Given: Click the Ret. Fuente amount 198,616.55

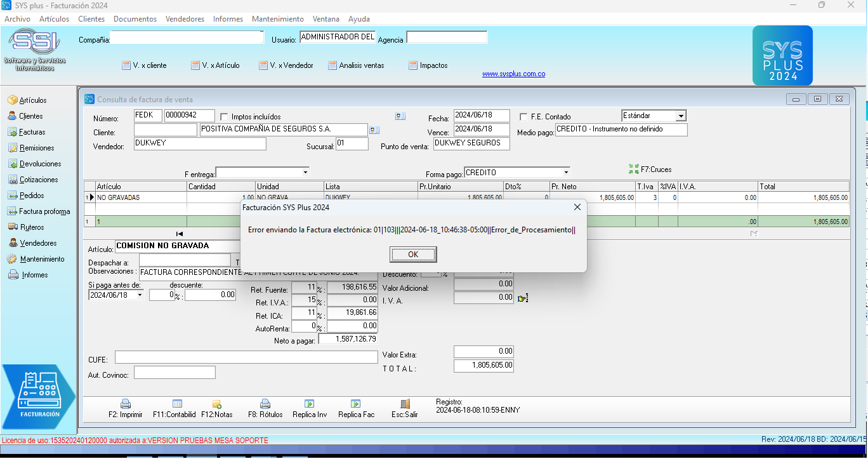Looking at the screenshot, I should (352, 288).
